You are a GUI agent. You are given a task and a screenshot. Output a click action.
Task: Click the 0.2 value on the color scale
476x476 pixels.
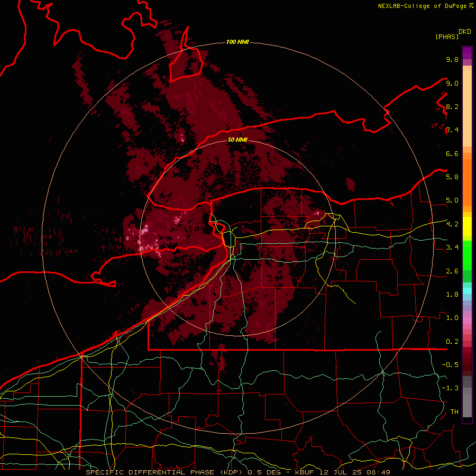coord(452,342)
